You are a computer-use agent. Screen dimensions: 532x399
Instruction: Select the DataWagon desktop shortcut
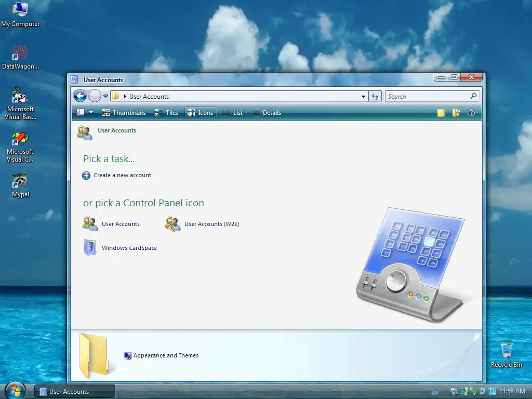[20, 57]
